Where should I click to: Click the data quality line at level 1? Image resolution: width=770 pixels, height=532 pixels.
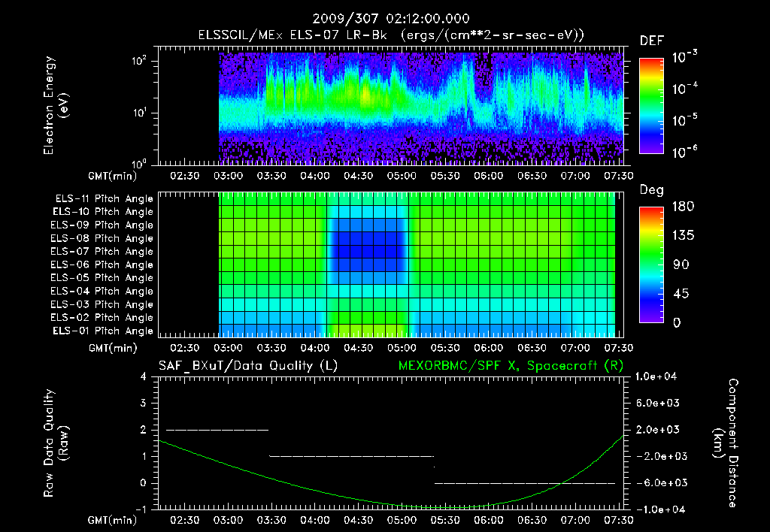point(352,456)
